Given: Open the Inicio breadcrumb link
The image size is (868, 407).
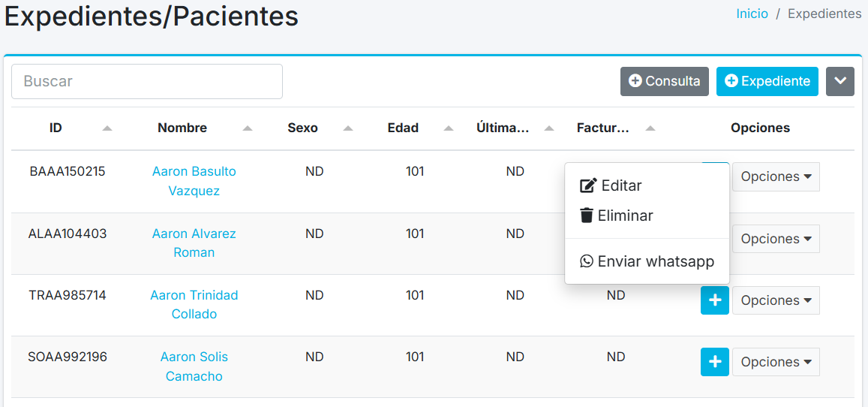Looking at the screenshot, I should point(752,14).
